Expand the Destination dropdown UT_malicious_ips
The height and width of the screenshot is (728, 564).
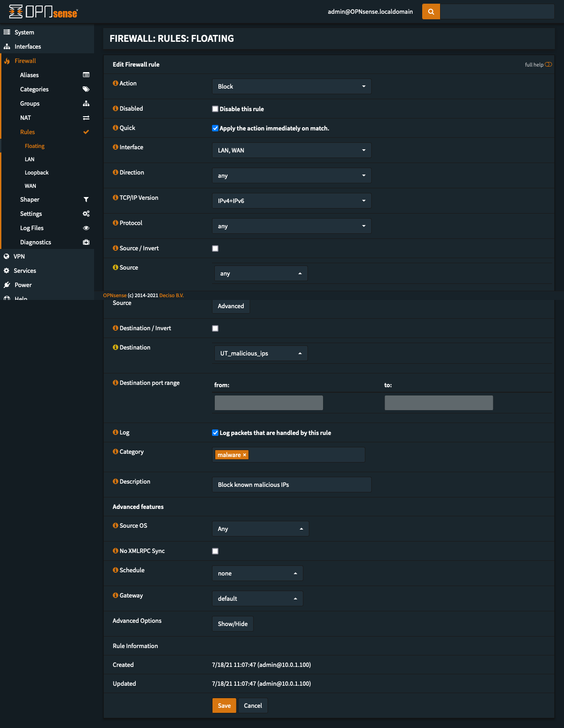[x=261, y=353]
